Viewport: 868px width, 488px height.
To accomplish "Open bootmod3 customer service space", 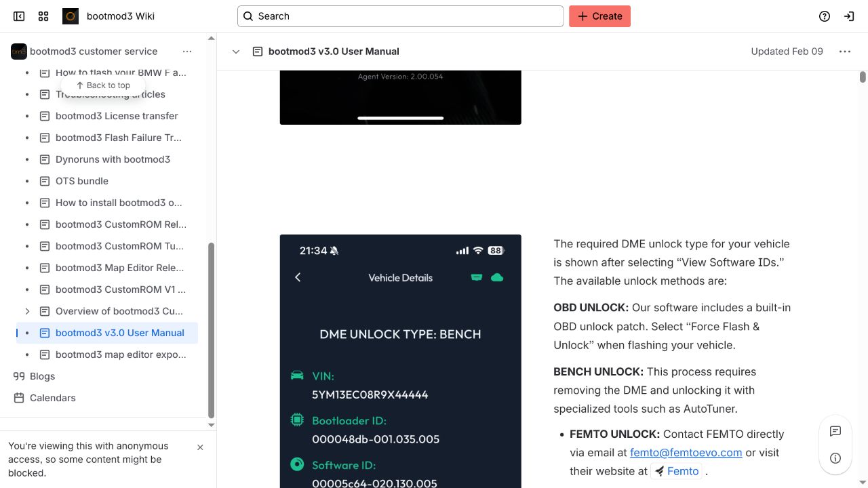I will pos(94,52).
